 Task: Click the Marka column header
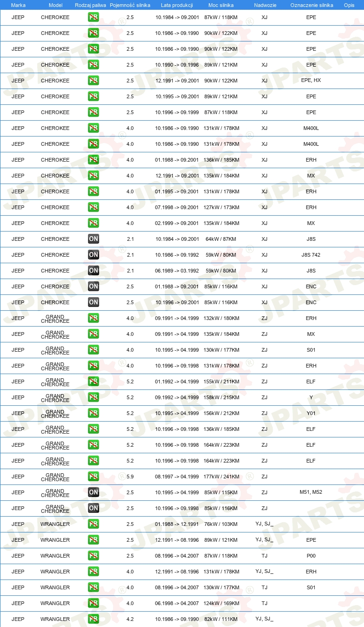click(18, 5)
